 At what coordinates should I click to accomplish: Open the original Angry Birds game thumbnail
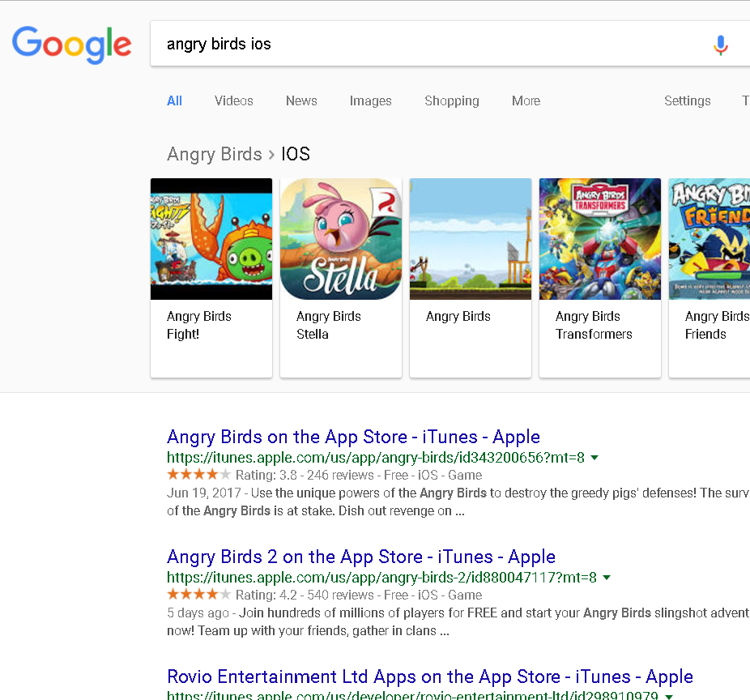pyautogui.click(x=471, y=239)
